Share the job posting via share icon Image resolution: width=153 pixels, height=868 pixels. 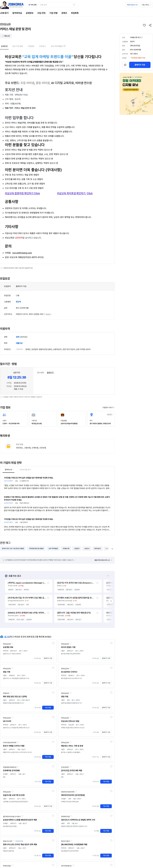click(x=150, y=25)
